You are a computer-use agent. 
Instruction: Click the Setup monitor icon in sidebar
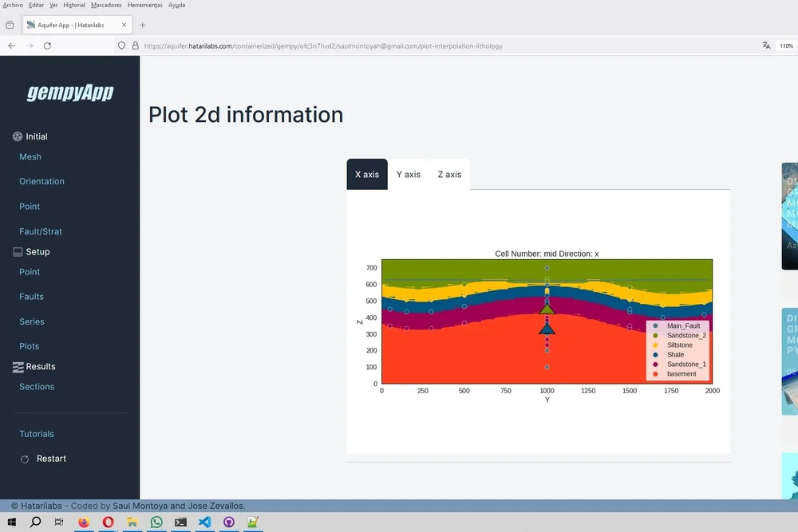tap(16, 251)
